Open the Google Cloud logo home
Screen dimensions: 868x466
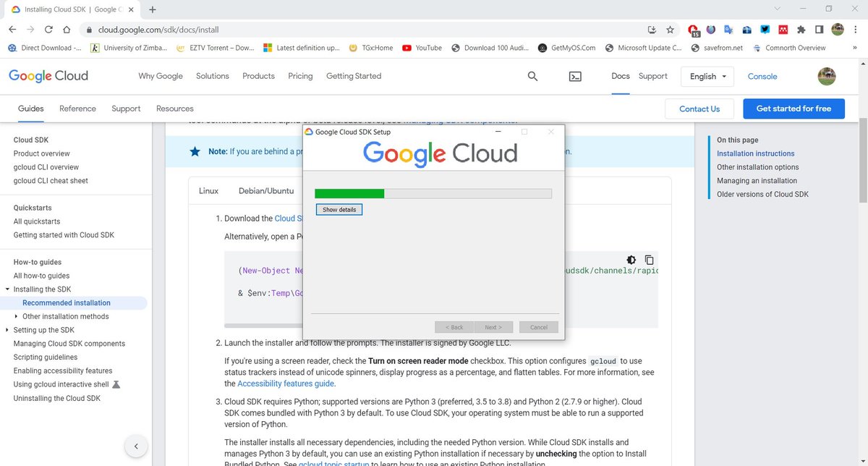[x=48, y=75]
